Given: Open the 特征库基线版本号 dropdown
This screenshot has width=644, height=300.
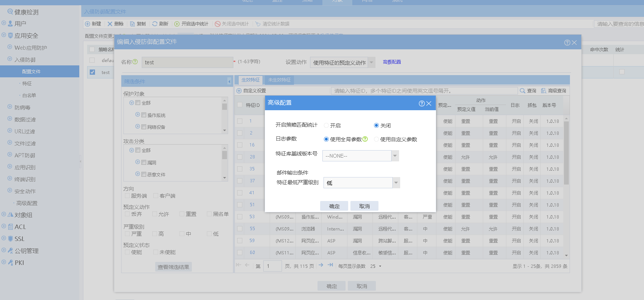Looking at the screenshot, I should coord(395,156).
